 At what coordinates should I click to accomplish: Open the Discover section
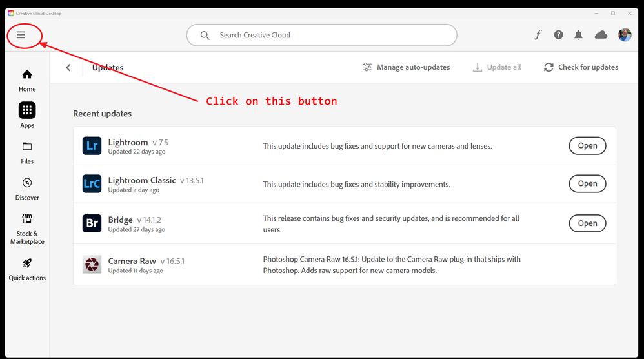[27, 189]
